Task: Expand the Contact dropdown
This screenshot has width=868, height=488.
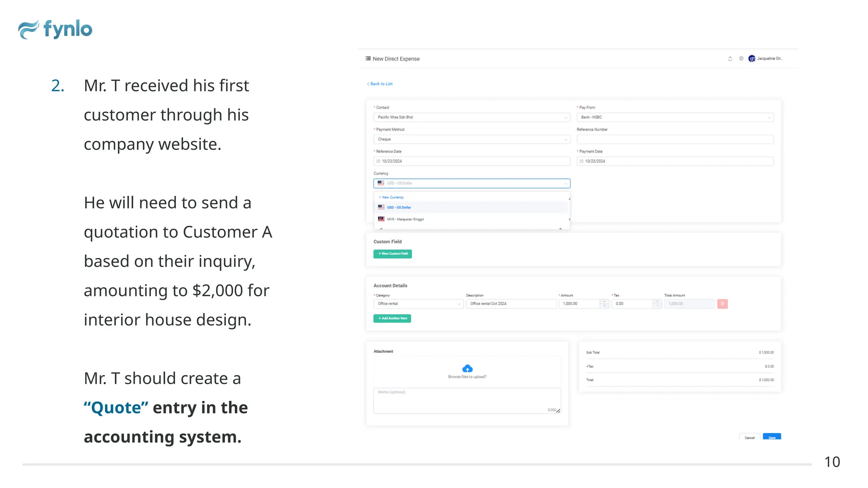Action: (471, 117)
